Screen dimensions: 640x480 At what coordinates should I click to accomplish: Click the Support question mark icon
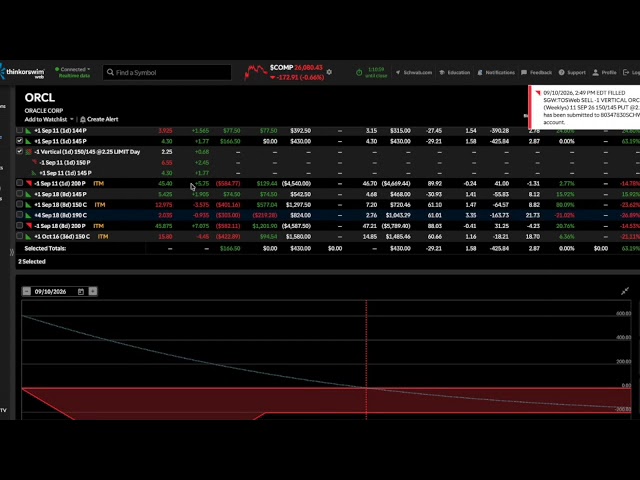point(562,72)
